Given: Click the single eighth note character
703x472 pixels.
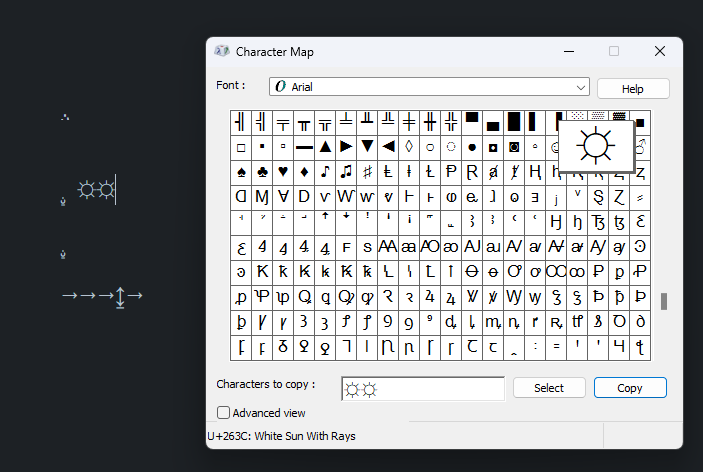Looking at the screenshot, I should coord(325,171).
